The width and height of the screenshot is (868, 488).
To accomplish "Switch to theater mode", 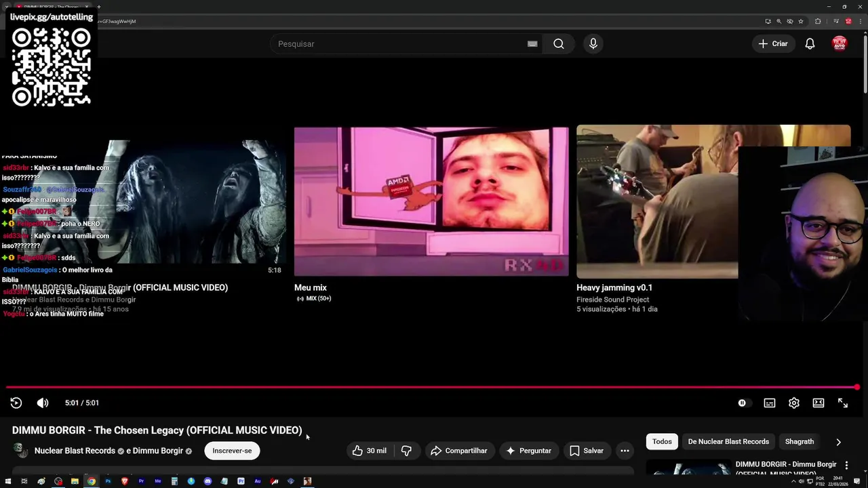I will (x=818, y=403).
